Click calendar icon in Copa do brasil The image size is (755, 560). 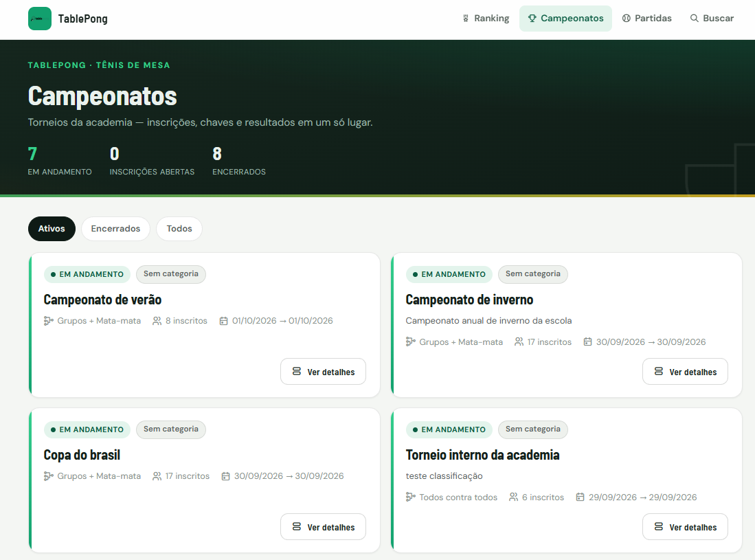(225, 476)
